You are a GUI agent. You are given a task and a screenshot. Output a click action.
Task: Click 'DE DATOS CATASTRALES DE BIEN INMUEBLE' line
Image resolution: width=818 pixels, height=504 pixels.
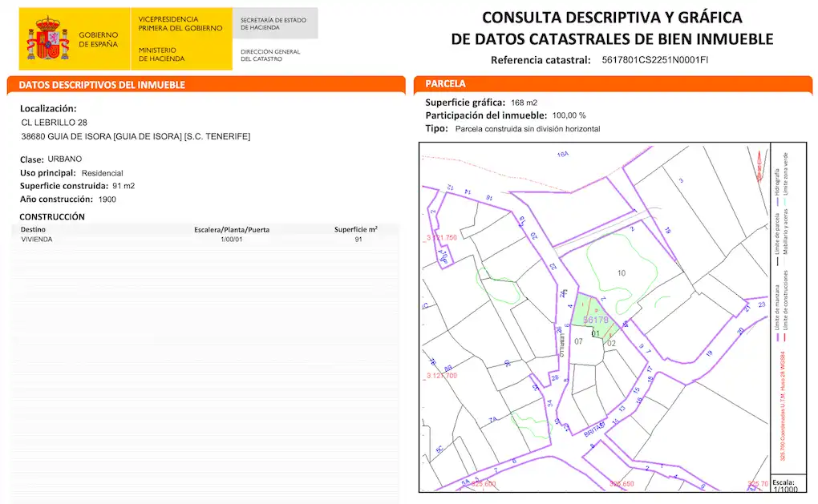(612, 39)
